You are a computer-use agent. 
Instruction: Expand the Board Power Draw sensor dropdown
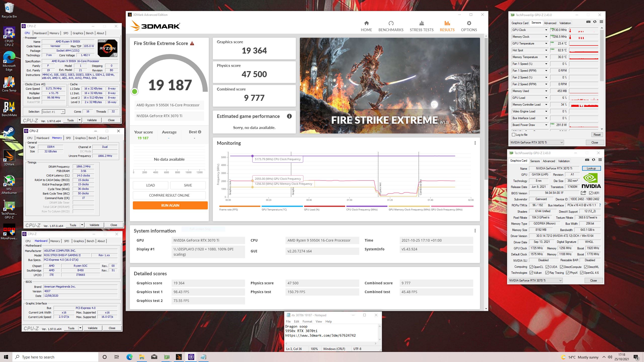click(x=546, y=125)
